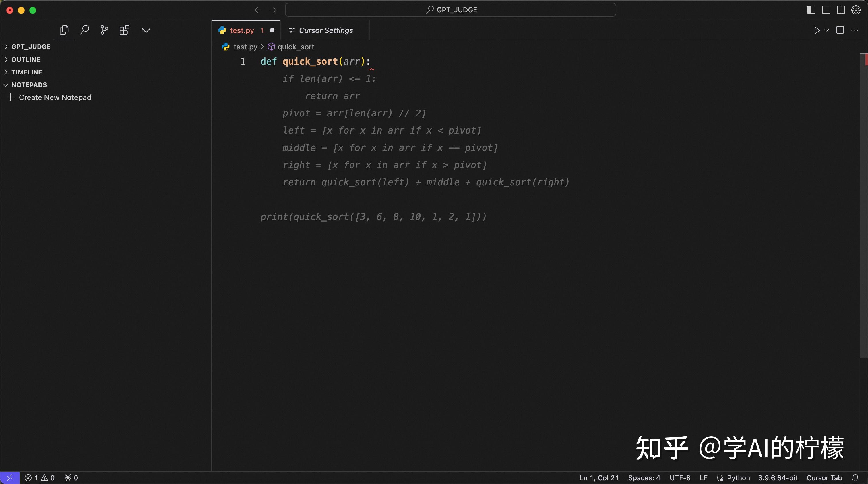Run the test.py file with the play button
This screenshot has height=484, width=868.
[x=817, y=30]
